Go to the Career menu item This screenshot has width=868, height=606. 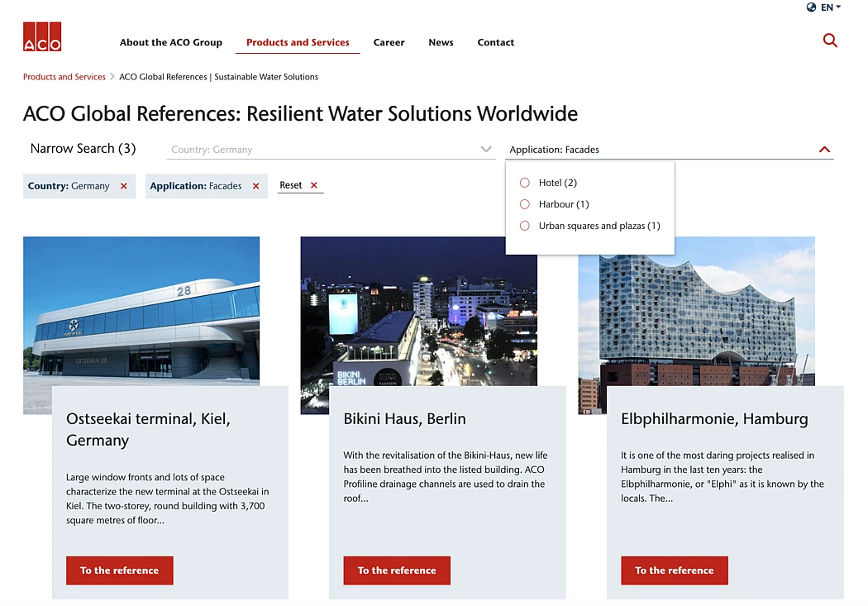coord(389,42)
